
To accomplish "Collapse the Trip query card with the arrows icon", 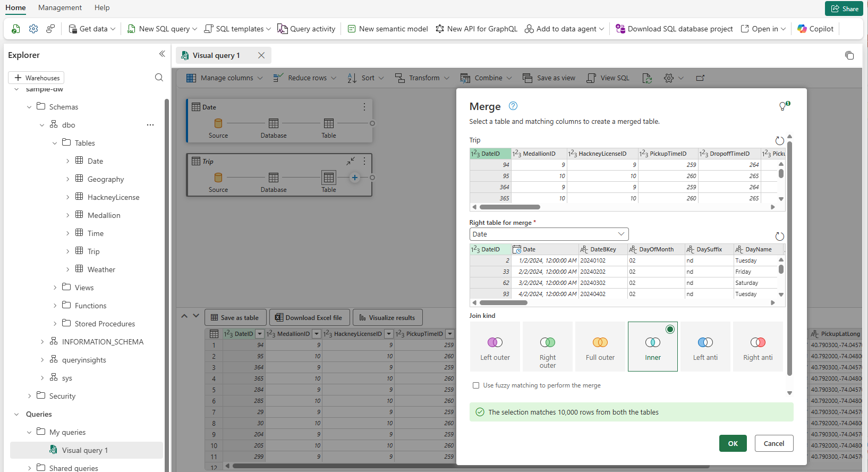I will click(351, 161).
